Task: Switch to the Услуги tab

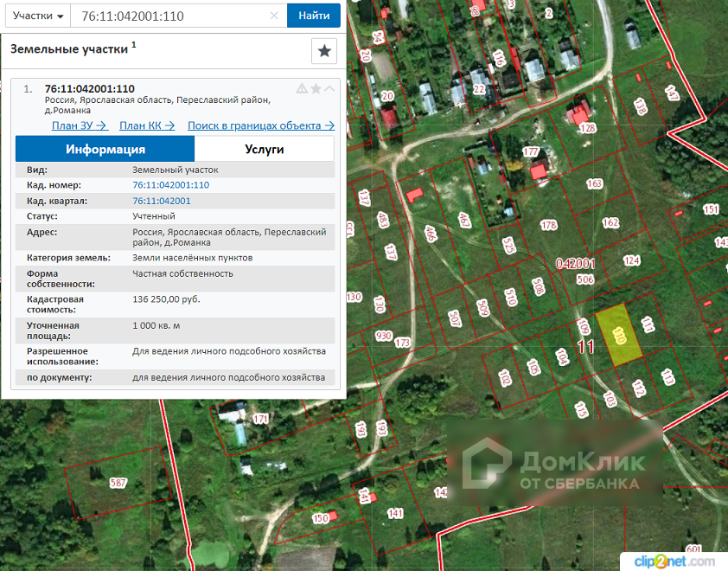Action: [265, 149]
